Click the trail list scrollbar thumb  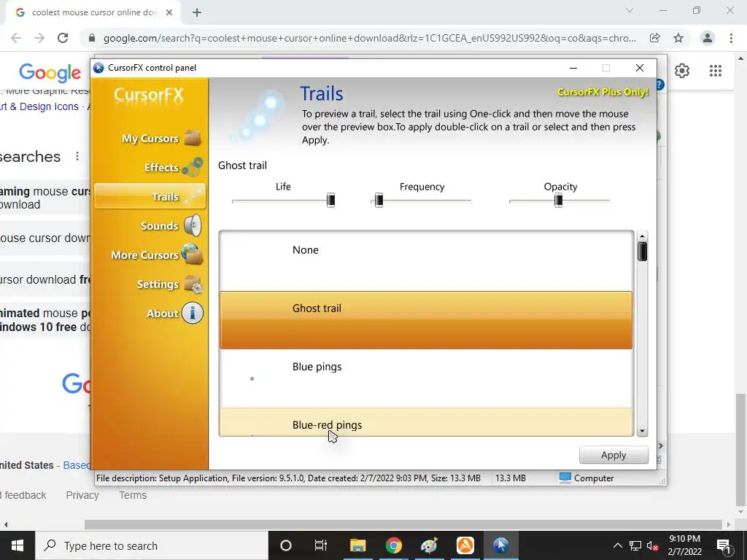point(642,252)
